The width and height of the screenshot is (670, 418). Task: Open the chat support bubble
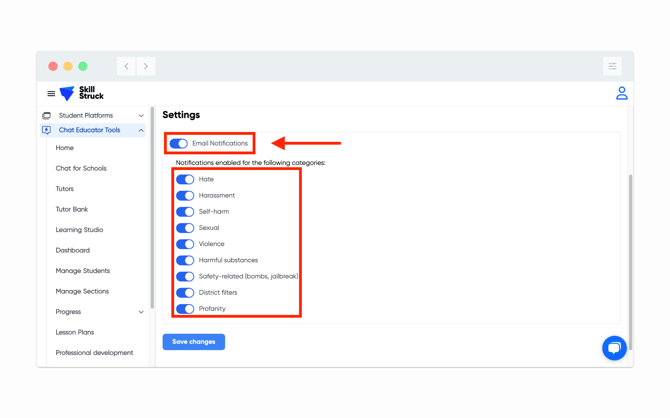614,347
